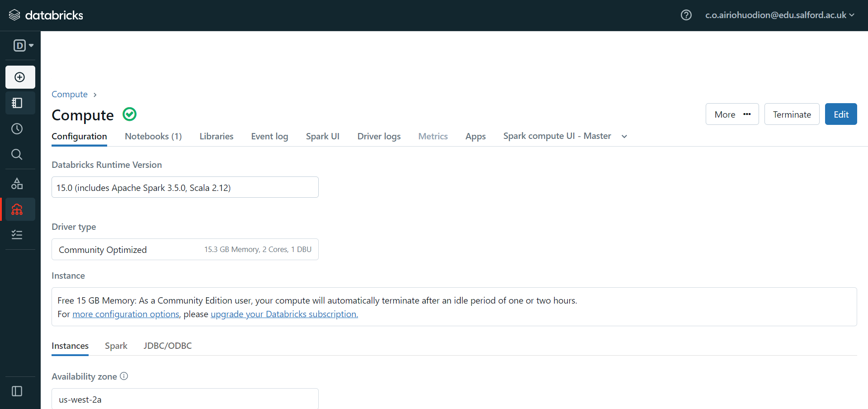This screenshot has width=868, height=409.
Task: Switch to the Notebooks (1) tab
Action: coord(153,136)
